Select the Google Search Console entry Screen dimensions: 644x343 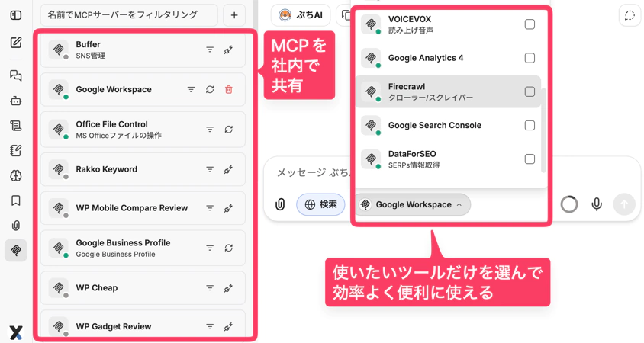[x=448, y=126]
